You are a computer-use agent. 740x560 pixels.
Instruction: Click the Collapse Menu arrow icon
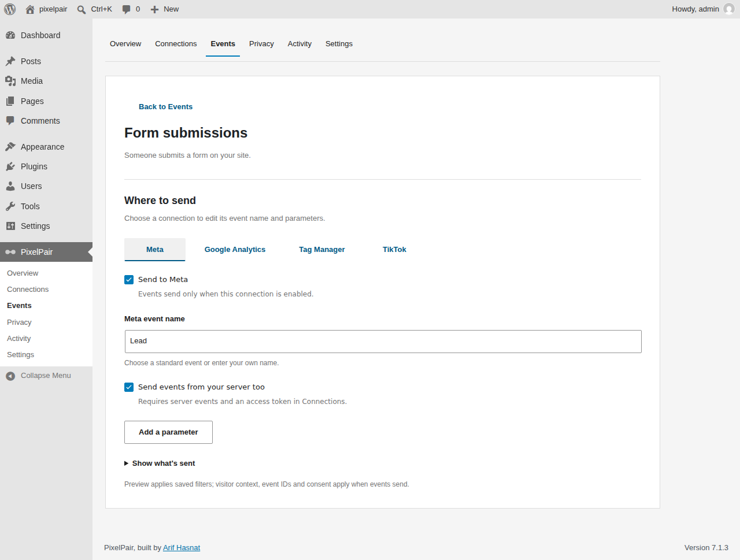click(10, 376)
